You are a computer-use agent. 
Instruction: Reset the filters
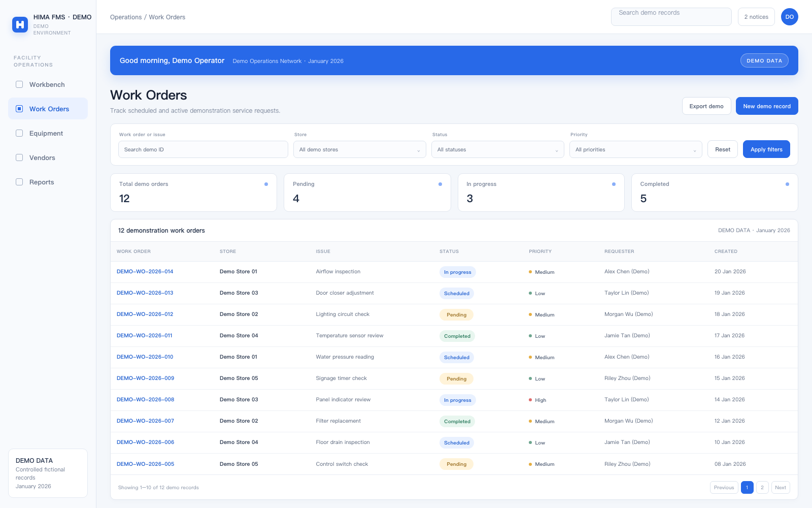click(x=723, y=149)
